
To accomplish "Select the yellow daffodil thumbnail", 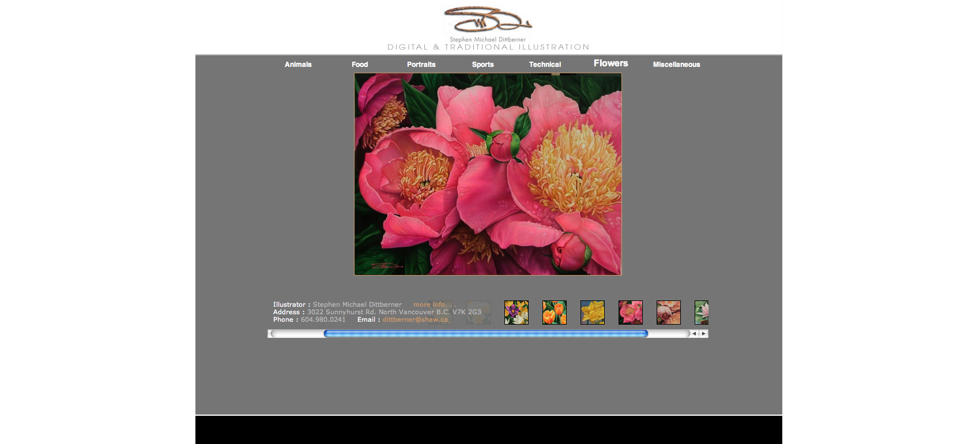I will pos(593,313).
